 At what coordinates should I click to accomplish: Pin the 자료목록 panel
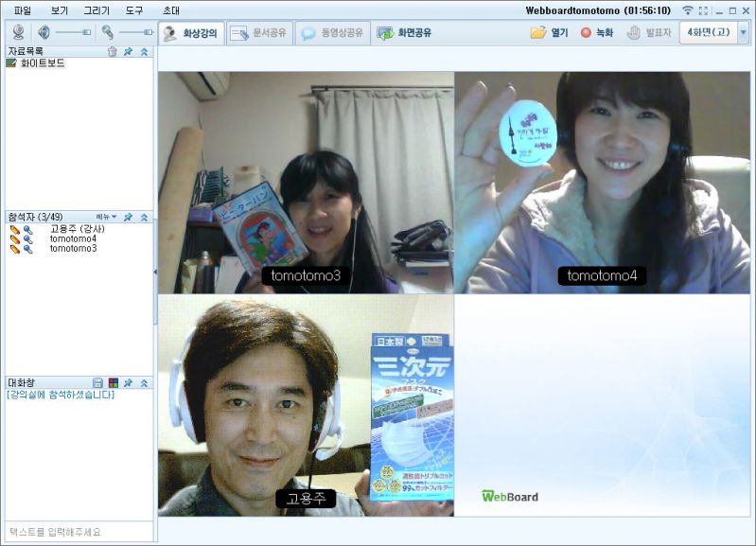pyautogui.click(x=128, y=51)
